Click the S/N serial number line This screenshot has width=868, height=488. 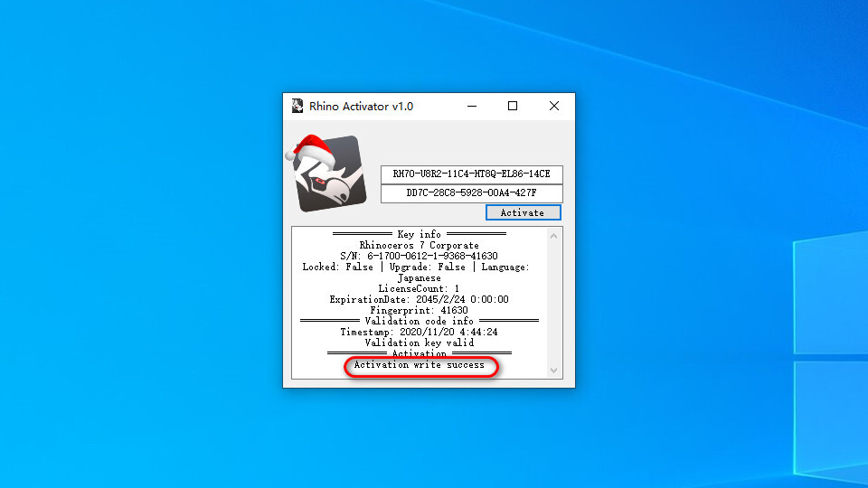tap(419, 256)
